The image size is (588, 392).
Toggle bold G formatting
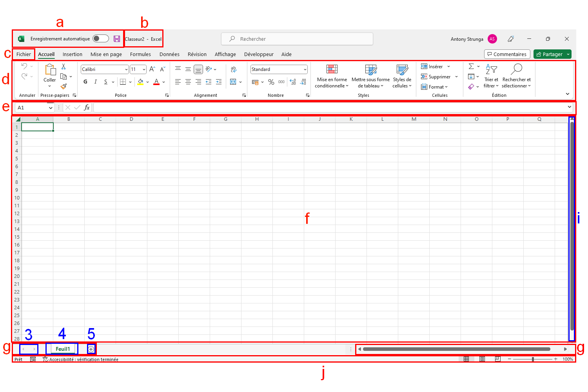[x=85, y=82]
